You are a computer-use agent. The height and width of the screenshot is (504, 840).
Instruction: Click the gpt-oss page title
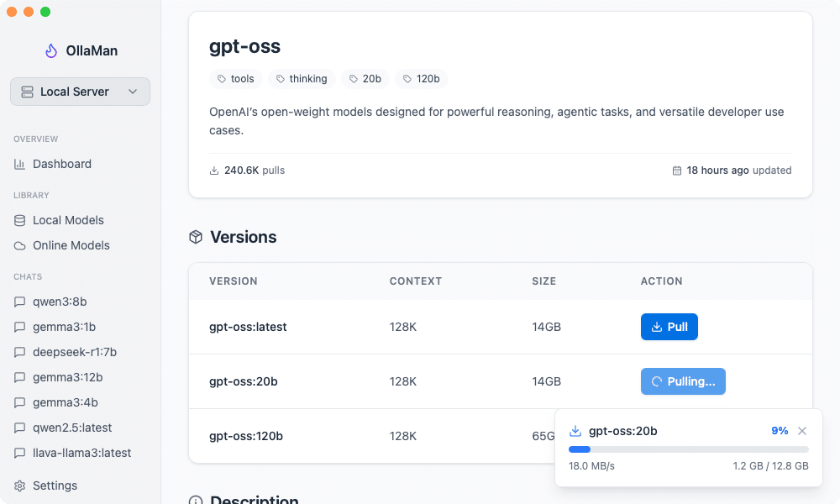click(x=244, y=46)
